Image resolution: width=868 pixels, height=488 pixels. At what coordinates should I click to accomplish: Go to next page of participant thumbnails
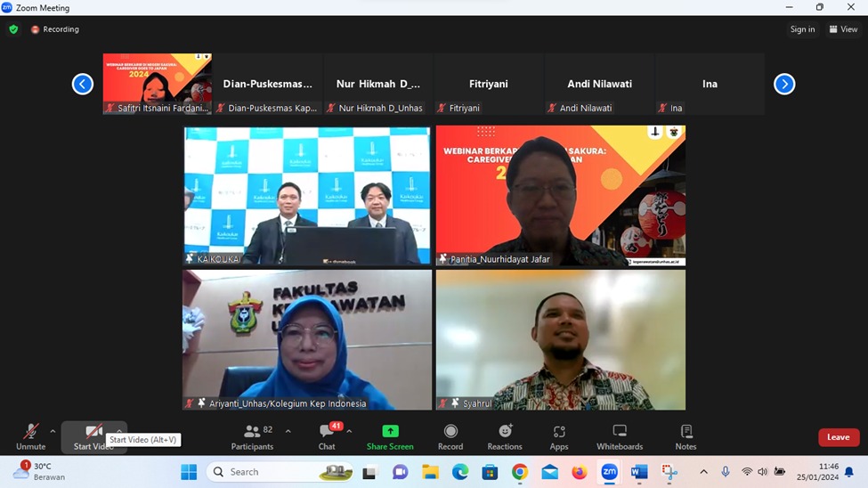point(784,84)
